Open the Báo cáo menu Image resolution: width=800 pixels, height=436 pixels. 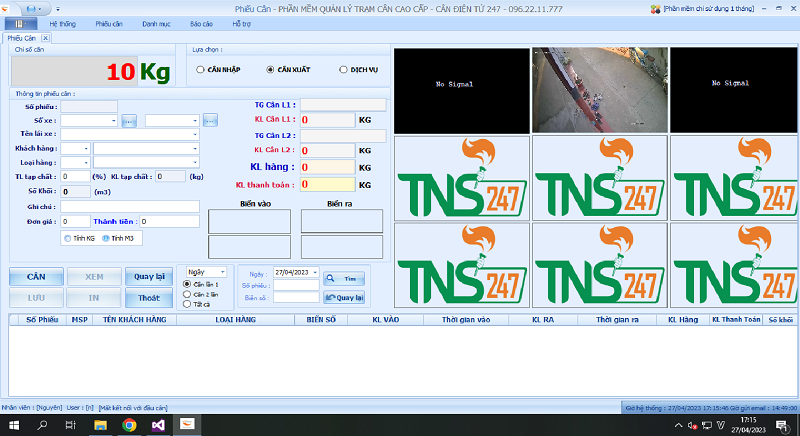(201, 22)
